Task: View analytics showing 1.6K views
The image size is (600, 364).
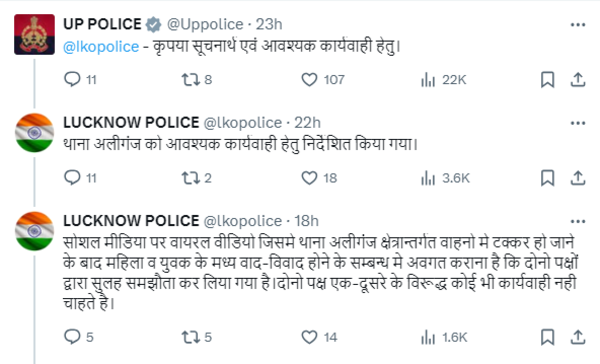Action: (444, 338)
